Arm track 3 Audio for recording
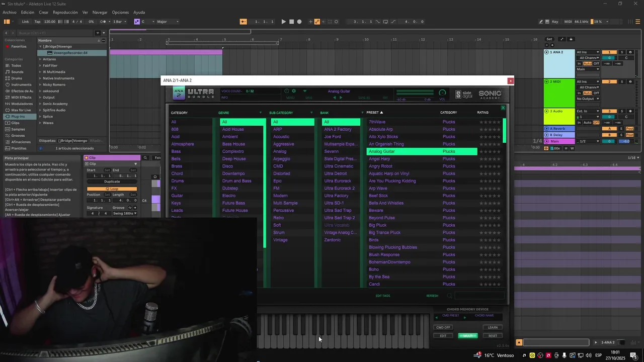 tap(630, 111)
